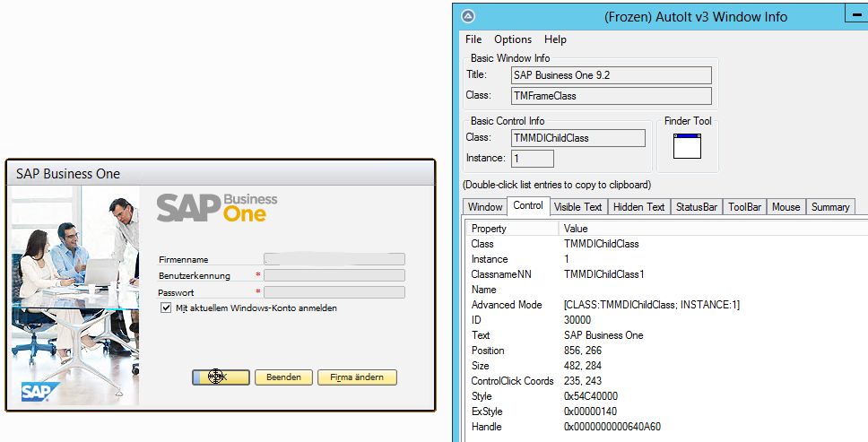Open the Mouse tab
The width and height of the screenshot is (868, 442).
(x=786, y=207)
